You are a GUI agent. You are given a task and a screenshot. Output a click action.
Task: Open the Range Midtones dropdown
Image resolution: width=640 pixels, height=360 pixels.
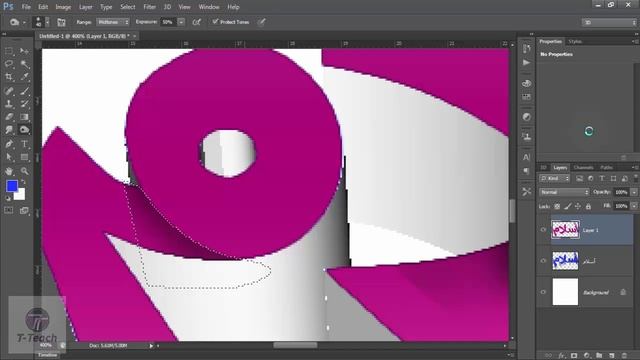pyautogui.click(x=113, y=22)
